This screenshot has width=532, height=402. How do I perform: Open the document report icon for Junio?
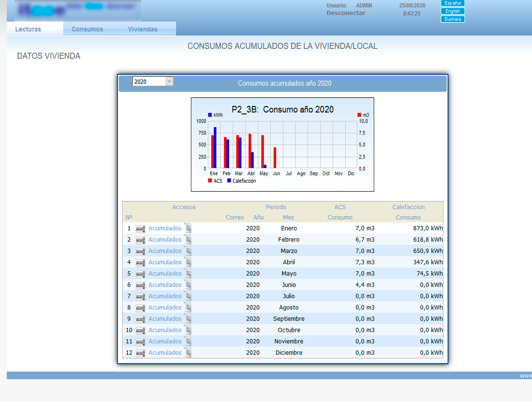[188, 285]
